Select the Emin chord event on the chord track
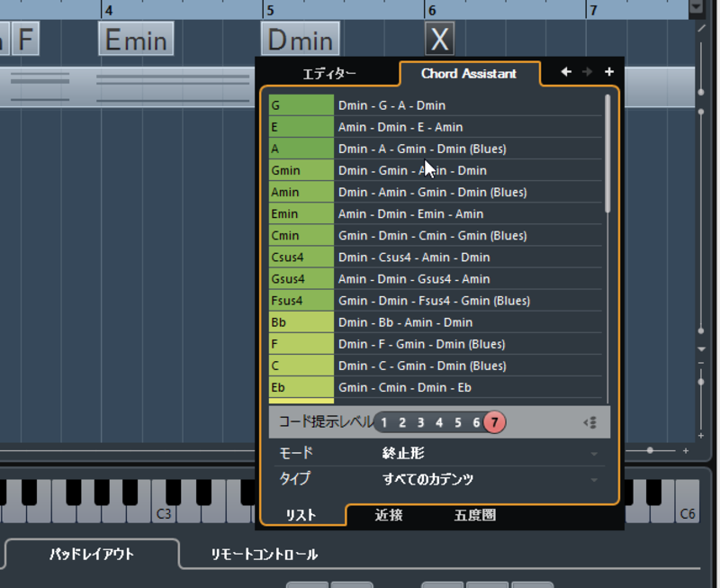The width and height of the screenshot is (720, 588). pyautogui.click(x=137, y=39)
